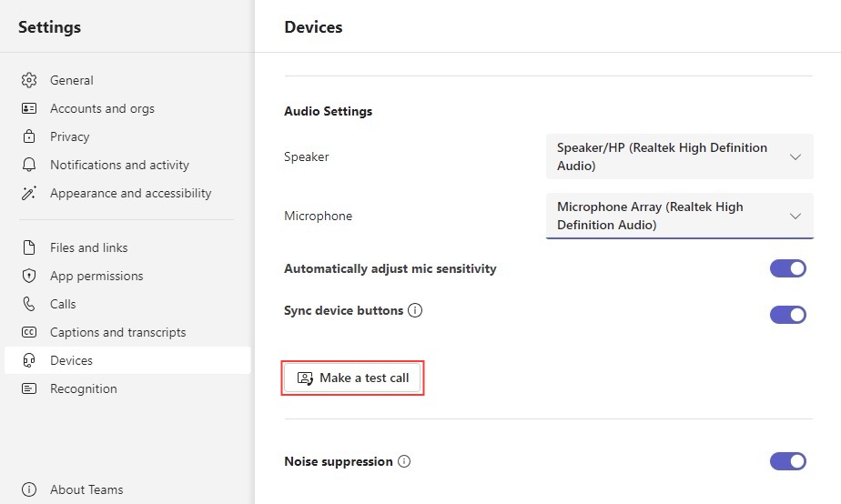Image resolution: width=841 pixels, height=504 pixels.
Task: Select the highlighted Devices sidebar entry
Action: (127, 360)
